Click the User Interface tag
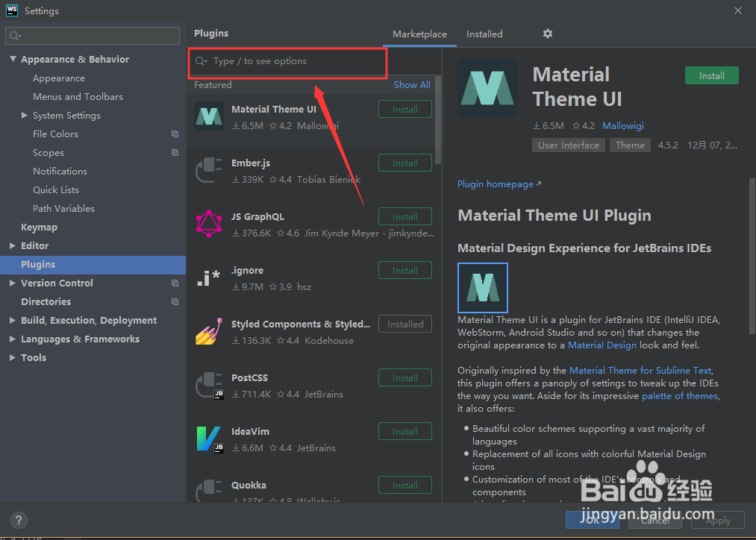 [x=569, y=145]
